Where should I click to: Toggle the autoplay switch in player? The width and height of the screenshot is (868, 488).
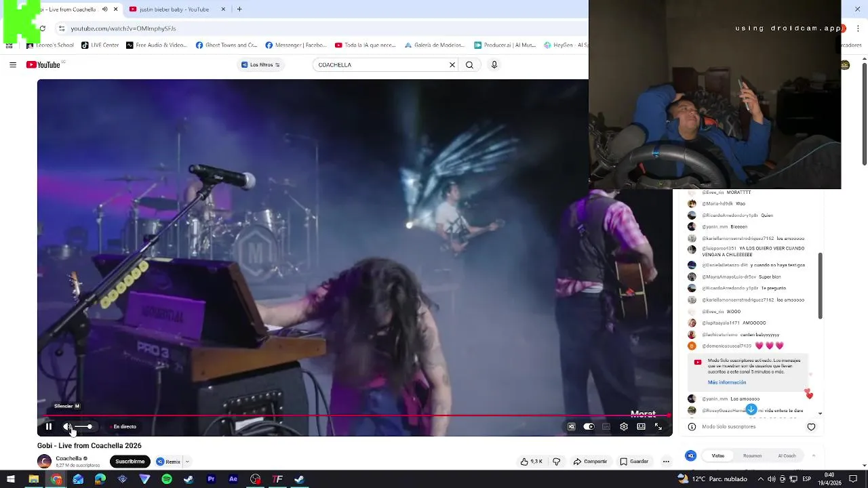(589, 426)
